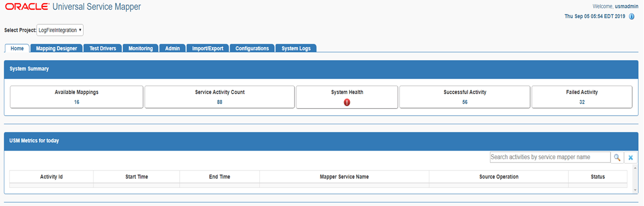Go to the Monitoring tab

pos(141,48)
